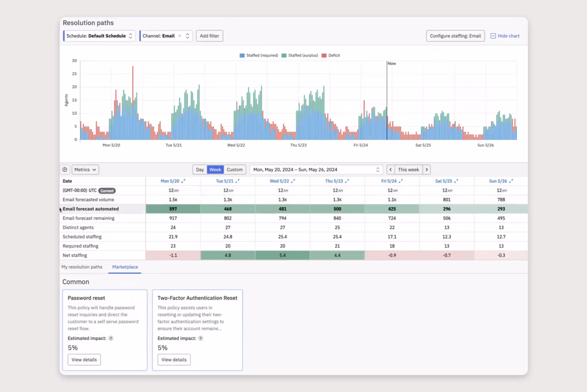The height and width of the screenshot is (392, 587).
Task: Toggle Deficit legend color swatch
Action: 324,56
